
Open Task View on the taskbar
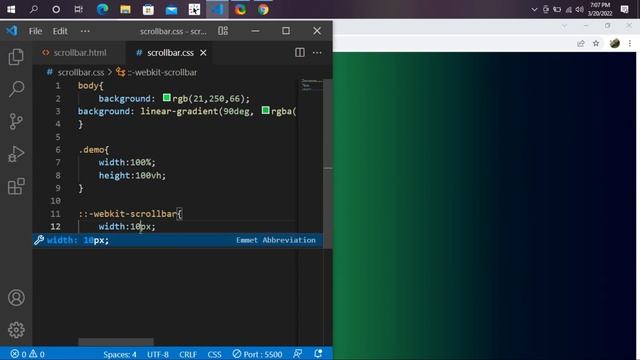pyautogui.click(x=78, y=9)
